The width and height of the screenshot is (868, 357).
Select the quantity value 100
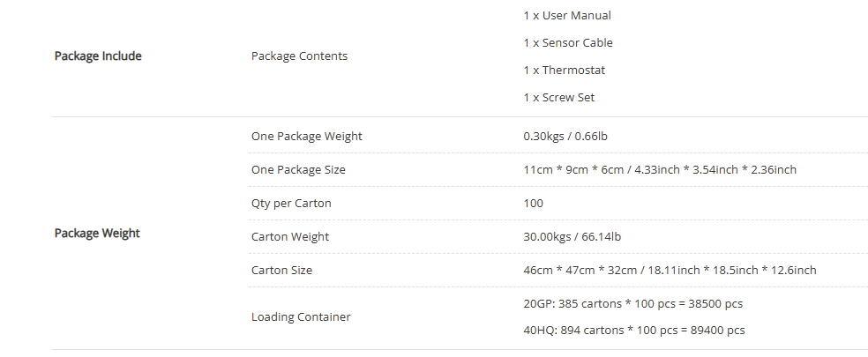[533, 203]
